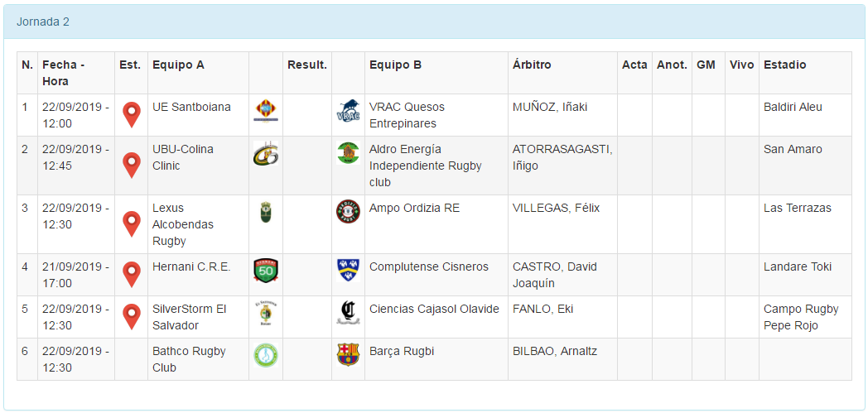Screen dimensions: 868x413
Task: Click the Aldro Energía Independiente Rugby club name
Action: point(426,166)
